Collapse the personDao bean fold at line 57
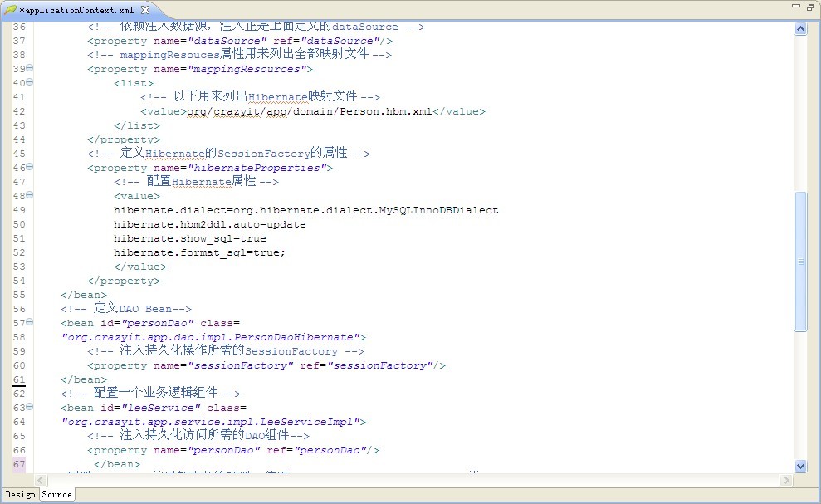821x504 pixels. [x=29, y=322]
